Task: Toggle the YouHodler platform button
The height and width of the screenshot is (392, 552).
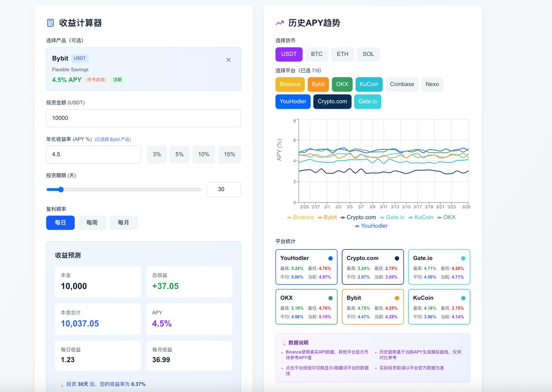Action: [x=293, y=101]
